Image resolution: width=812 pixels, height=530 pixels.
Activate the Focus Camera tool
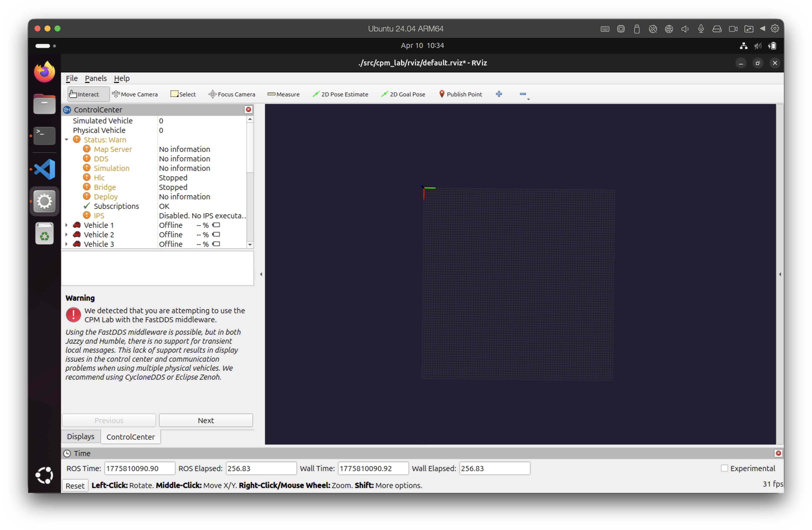232,94
